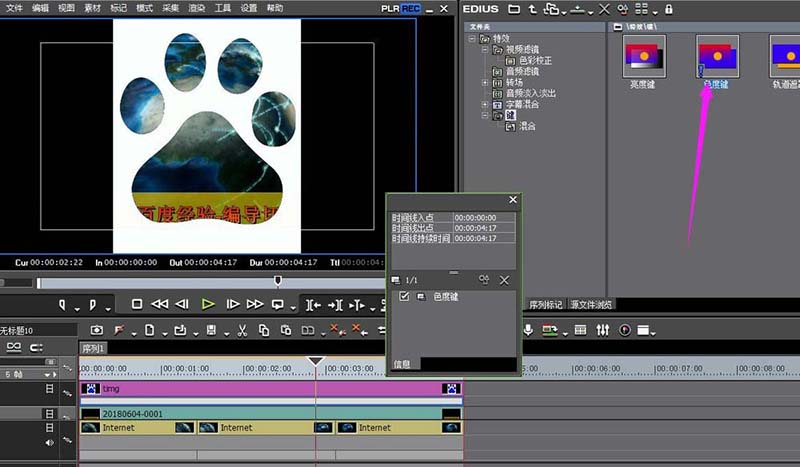Open the timeline scale dropdown
Screen dimensions: 800x467
[47, 374]
